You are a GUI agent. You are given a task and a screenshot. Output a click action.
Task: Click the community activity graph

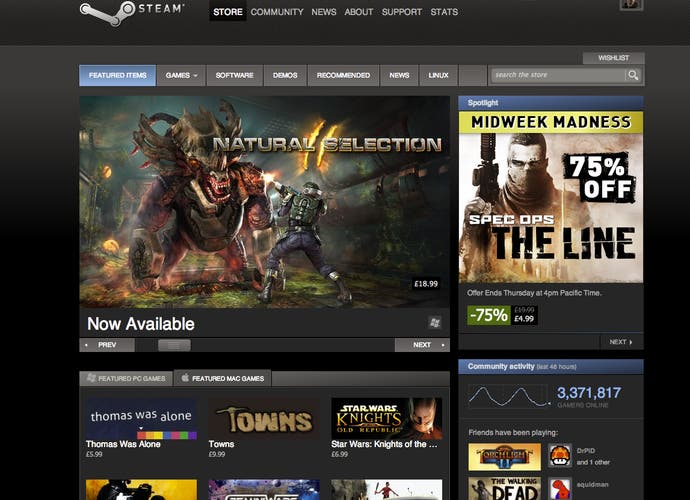509,396
